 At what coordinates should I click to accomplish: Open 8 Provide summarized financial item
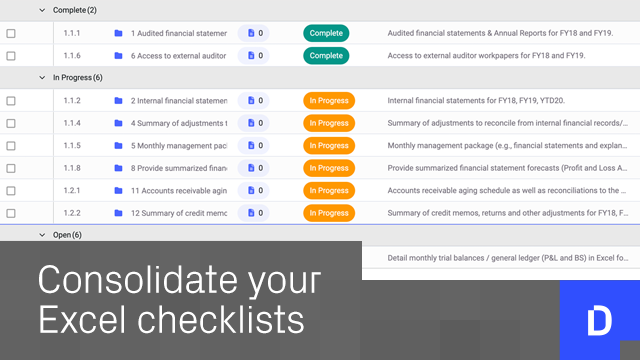pos(179,168)
